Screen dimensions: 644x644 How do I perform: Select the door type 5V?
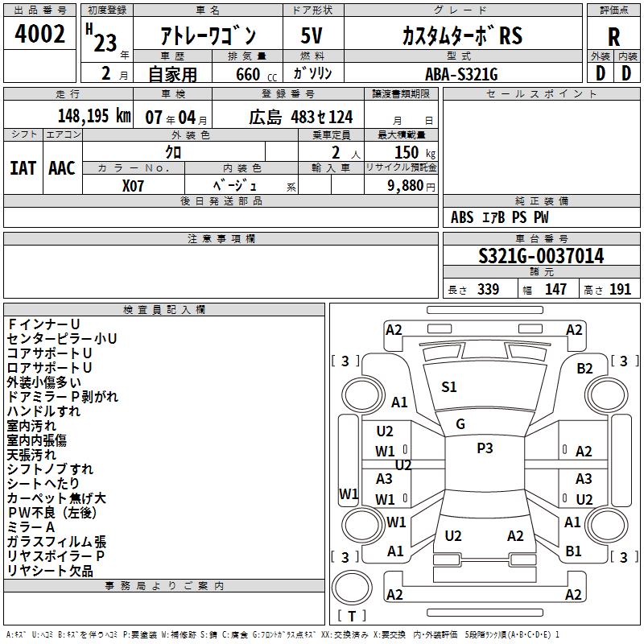312,35
